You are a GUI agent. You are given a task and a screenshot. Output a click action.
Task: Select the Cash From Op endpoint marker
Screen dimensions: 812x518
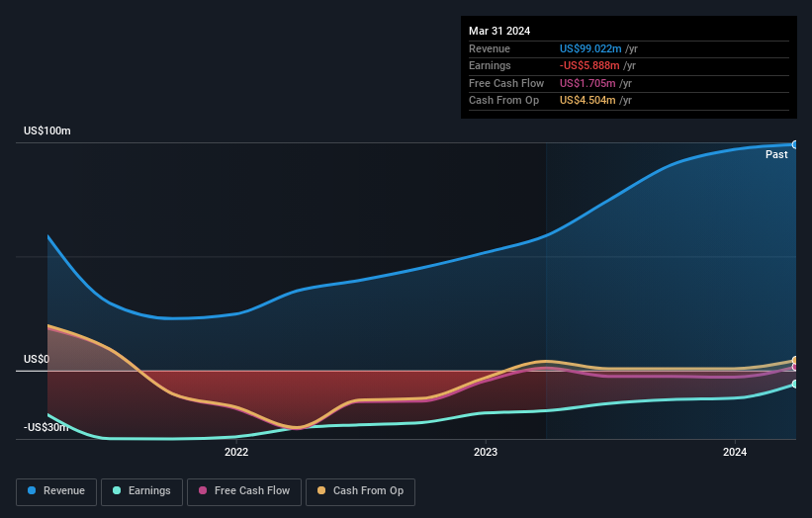coord(795,360)
